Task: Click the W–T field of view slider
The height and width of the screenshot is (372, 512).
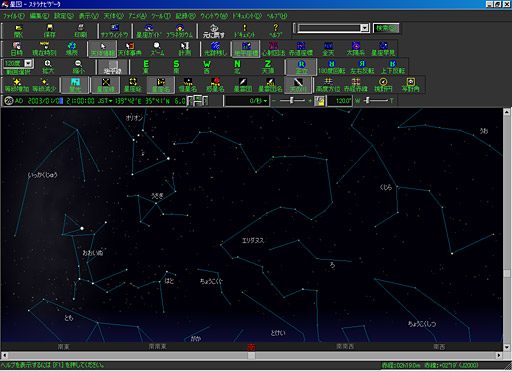Action: [375, 100]
